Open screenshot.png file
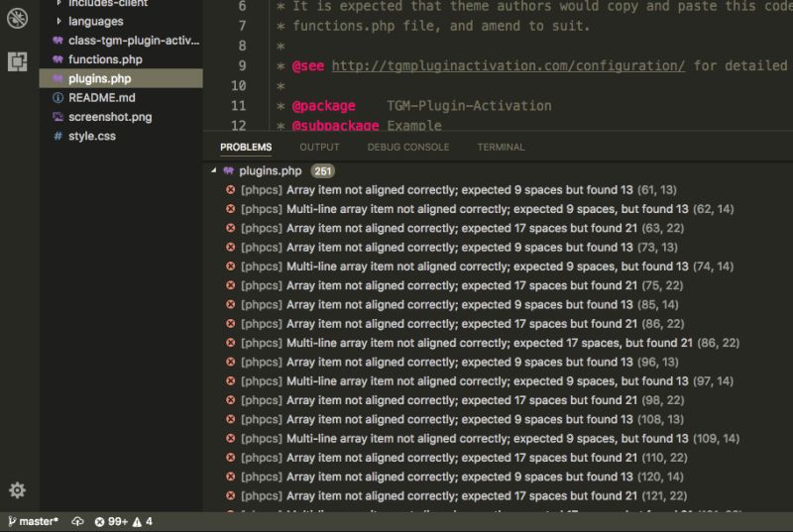This screenshot has height=532, width=793. point(102,117)
